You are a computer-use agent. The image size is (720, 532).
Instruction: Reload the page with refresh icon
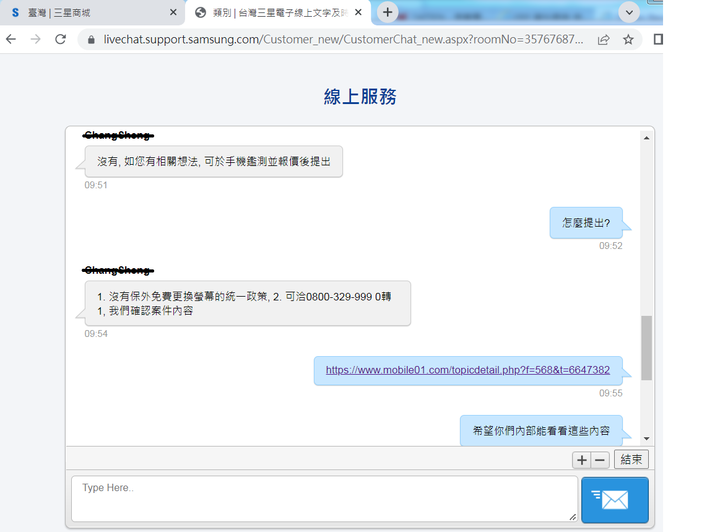click(x=61, y=39)
